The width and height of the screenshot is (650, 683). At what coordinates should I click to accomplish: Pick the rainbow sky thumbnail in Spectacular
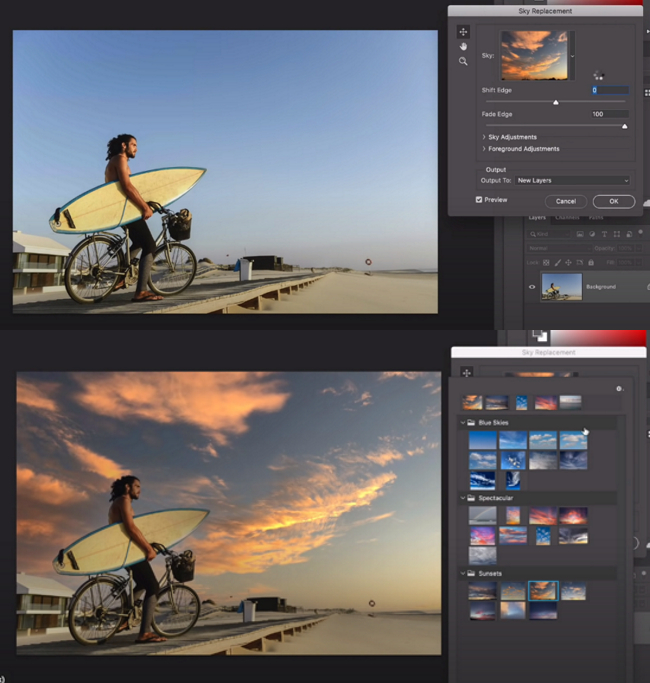coord(482,516)
